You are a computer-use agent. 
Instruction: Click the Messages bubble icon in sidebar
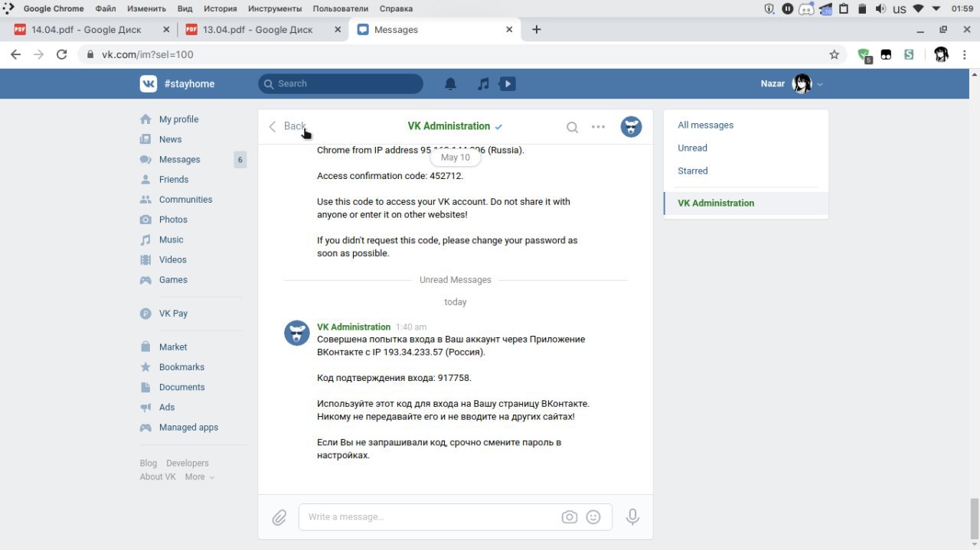(145, 159)
